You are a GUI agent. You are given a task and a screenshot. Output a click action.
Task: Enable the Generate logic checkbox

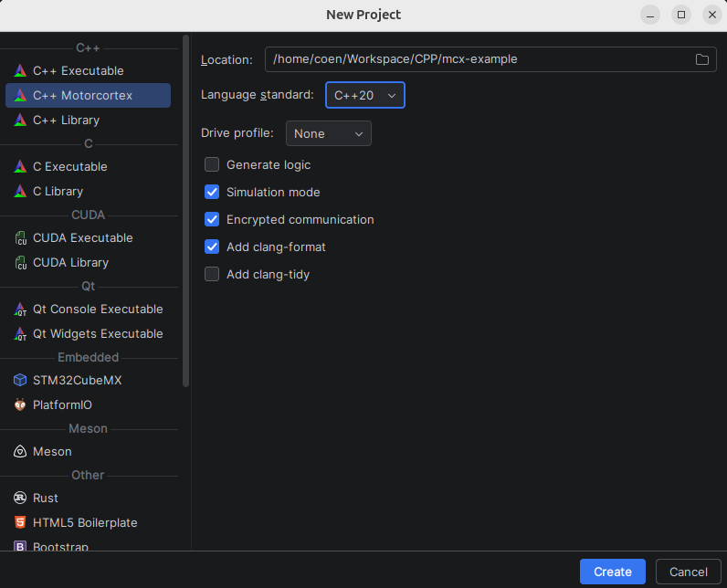(x=212, y=165)
